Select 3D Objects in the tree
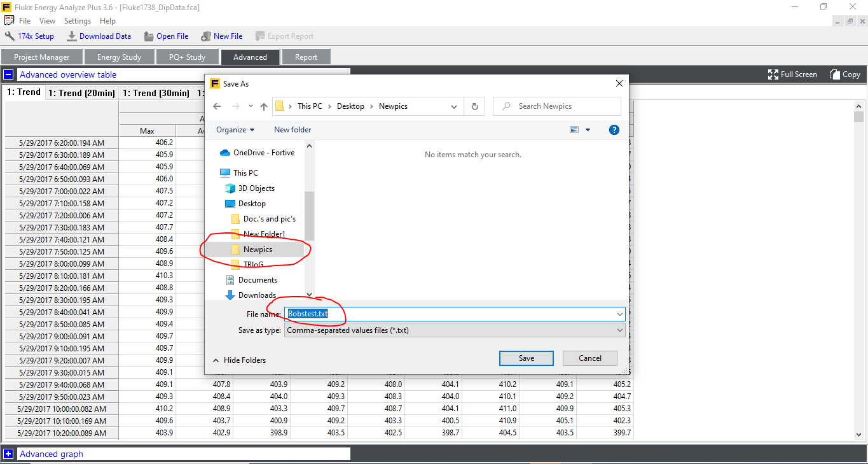Viewport: 868px width, 464px height. click(250, 188)
